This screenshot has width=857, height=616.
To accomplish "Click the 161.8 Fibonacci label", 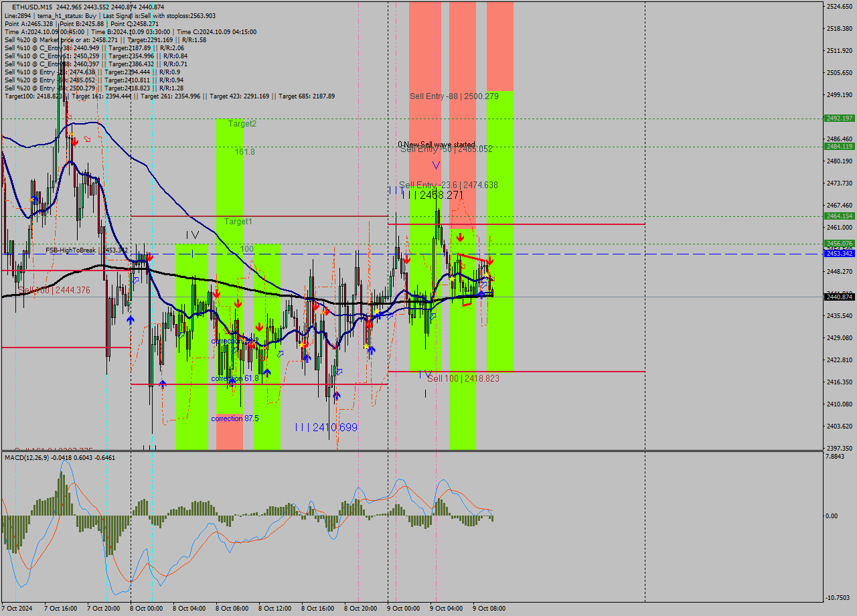I will [x=244, y=152].
